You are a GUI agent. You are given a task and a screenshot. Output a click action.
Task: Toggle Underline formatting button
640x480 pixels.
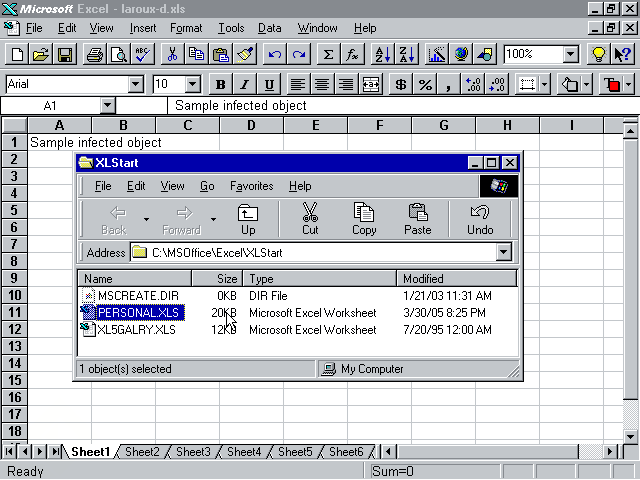coord(269,84)
